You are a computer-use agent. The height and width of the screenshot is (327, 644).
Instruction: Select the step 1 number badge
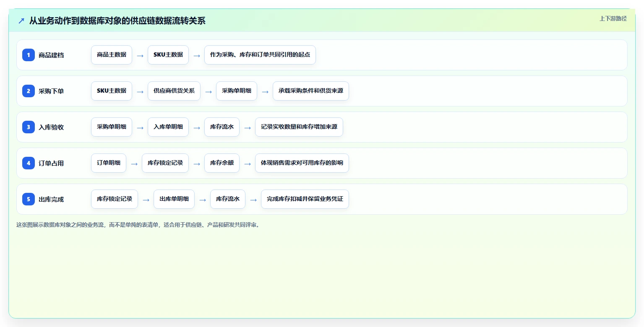pos(29,55)
